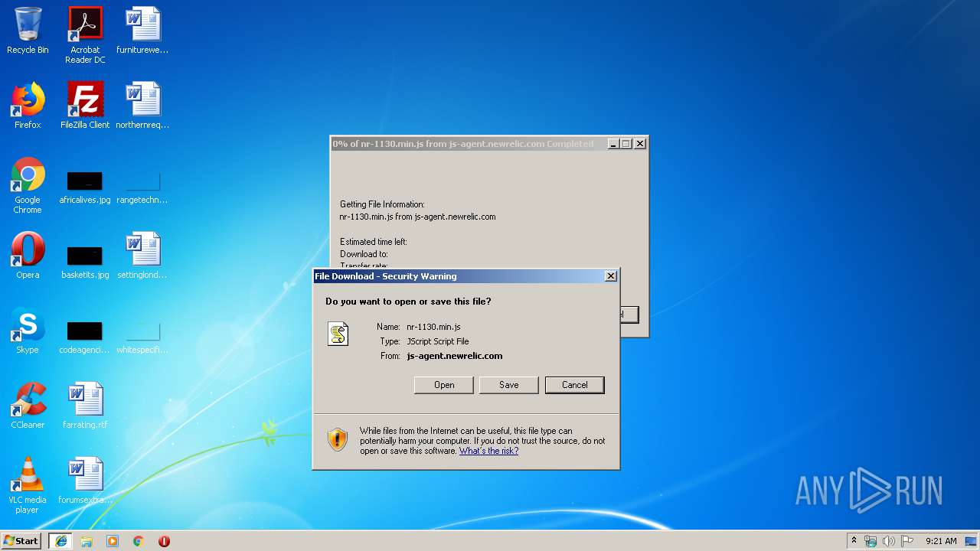Select africalives.jpg image file

pos(85,188)
